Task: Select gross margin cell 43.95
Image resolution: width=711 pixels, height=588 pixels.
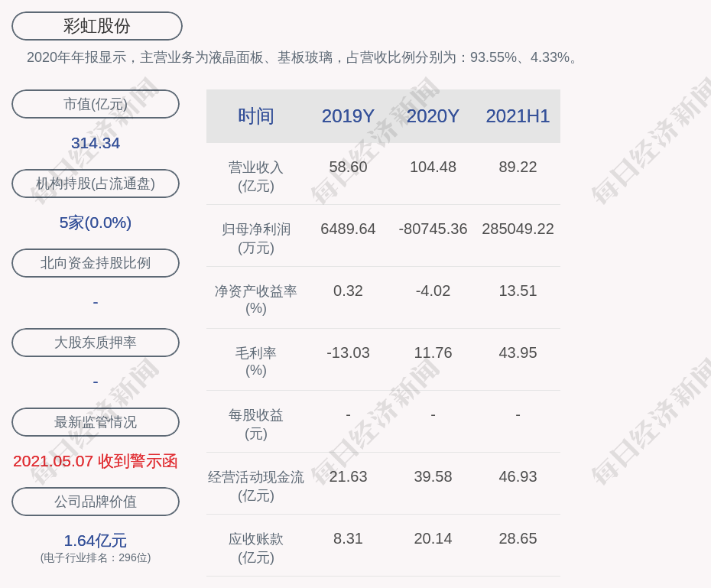Action: [518, 352]
